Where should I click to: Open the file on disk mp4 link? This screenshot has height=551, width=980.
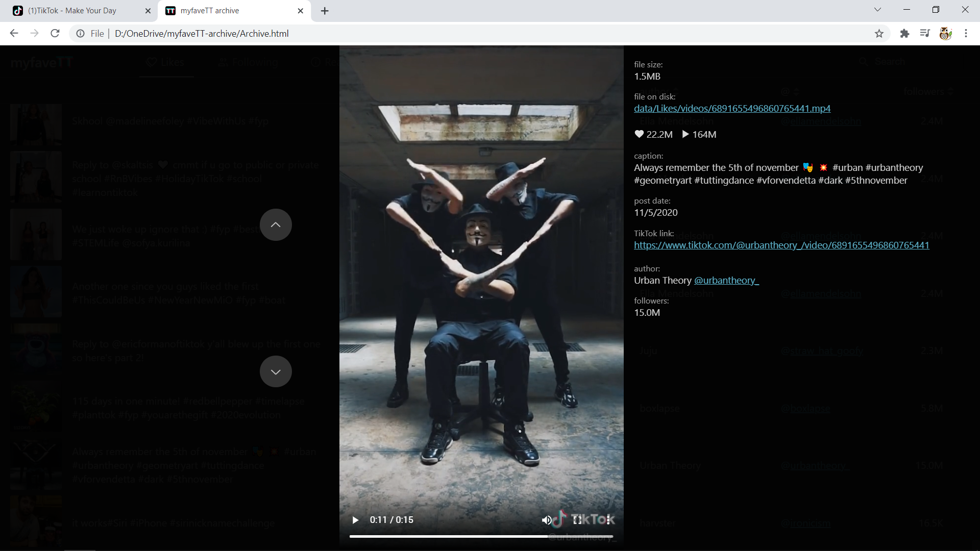coord(732,108)
